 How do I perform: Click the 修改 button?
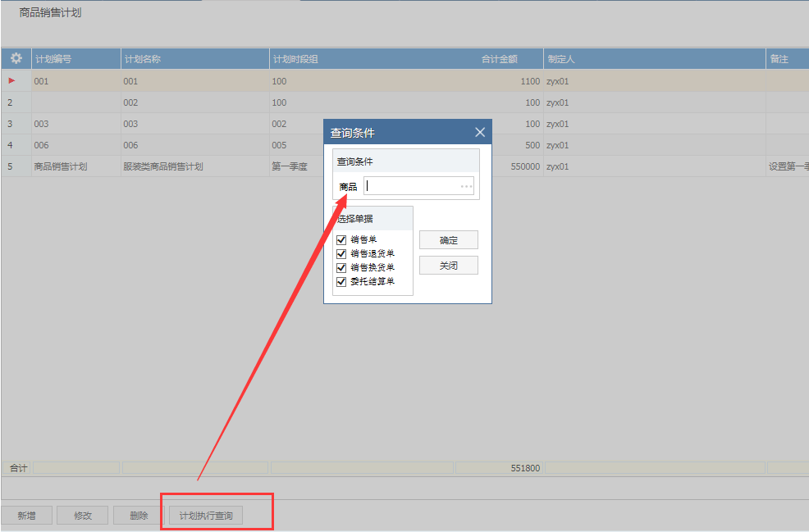coord(83,516)
